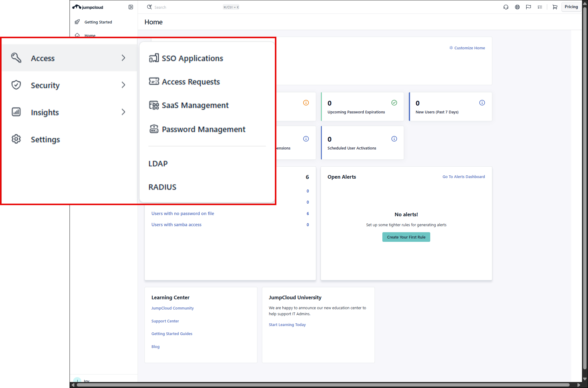Expand the Access menu chevron
The height and width of the screenshot is (388, 588).
123,58
